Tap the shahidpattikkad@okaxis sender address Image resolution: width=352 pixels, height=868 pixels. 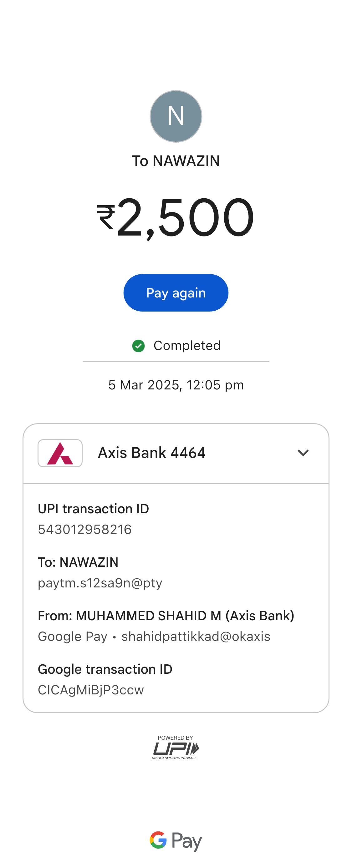pyautogui.click(x=196, y=637)
